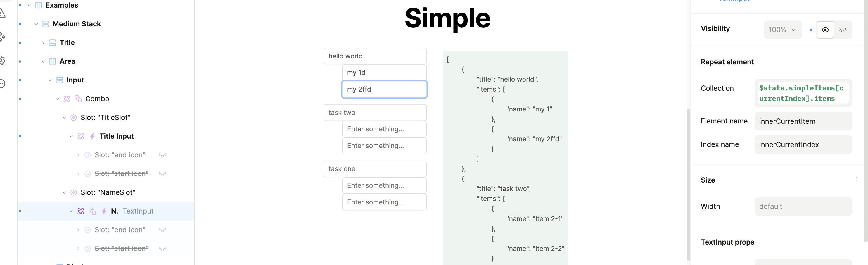Click the slot icon next to Slot: "TitleSlot"
This screenshot has width=868, height=265.
(73, 118)
